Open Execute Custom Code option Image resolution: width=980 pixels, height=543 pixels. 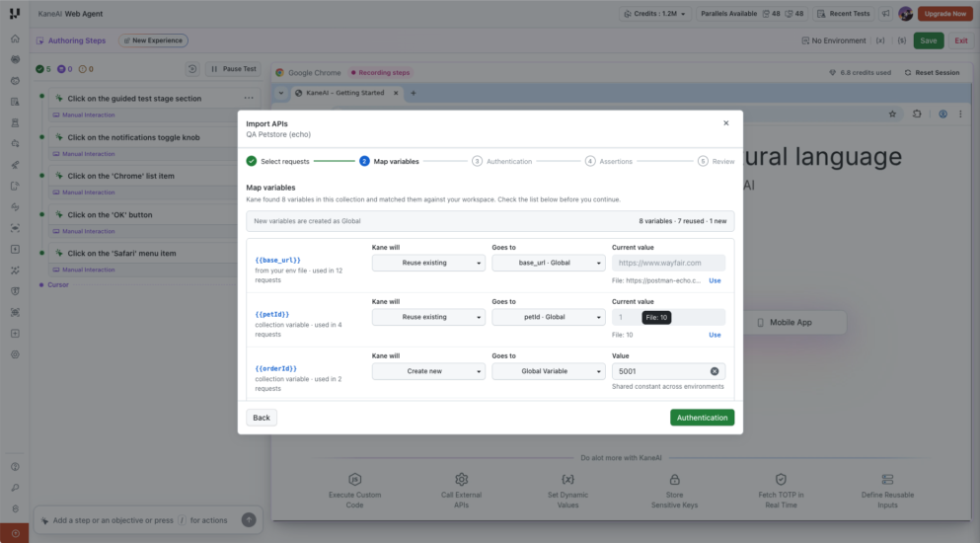[355, 491]
